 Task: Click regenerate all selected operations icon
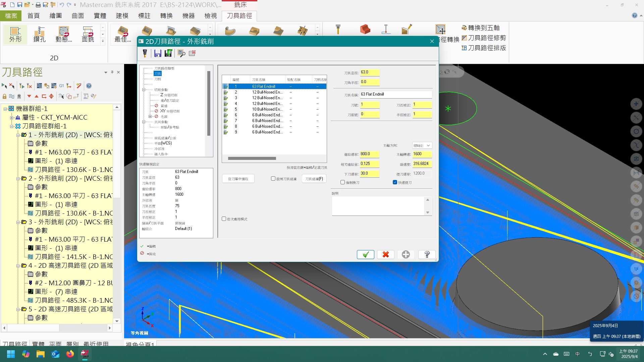pos(22,86)
